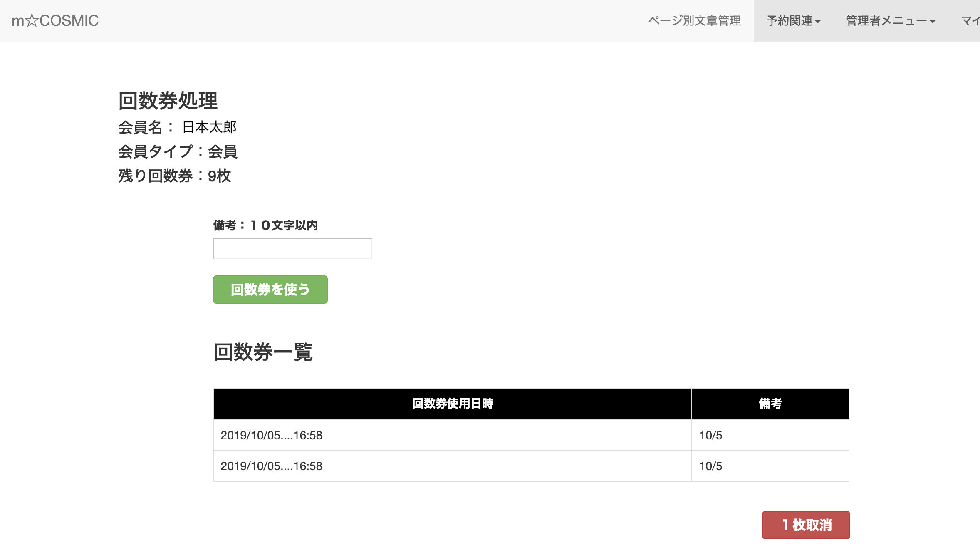Click the member name 日本太郎 text
Screen dimensions: 980x560
209,127
